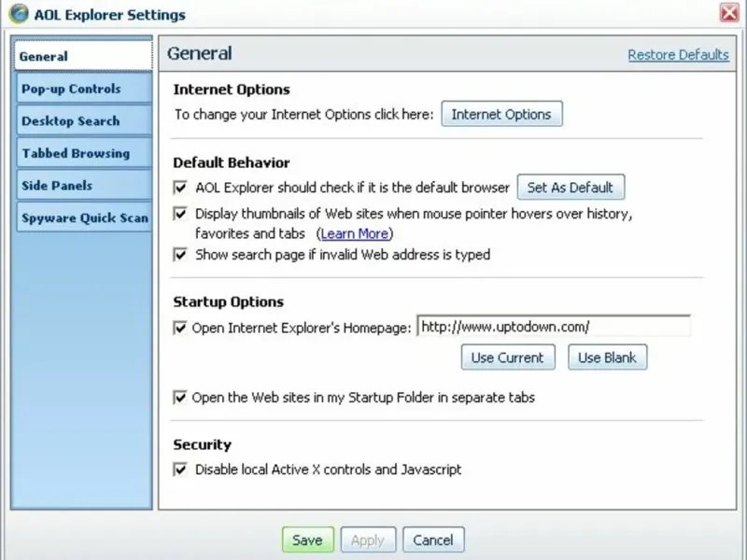Click the homepage URL input field

pyautogui.click(x=554, y=326)
